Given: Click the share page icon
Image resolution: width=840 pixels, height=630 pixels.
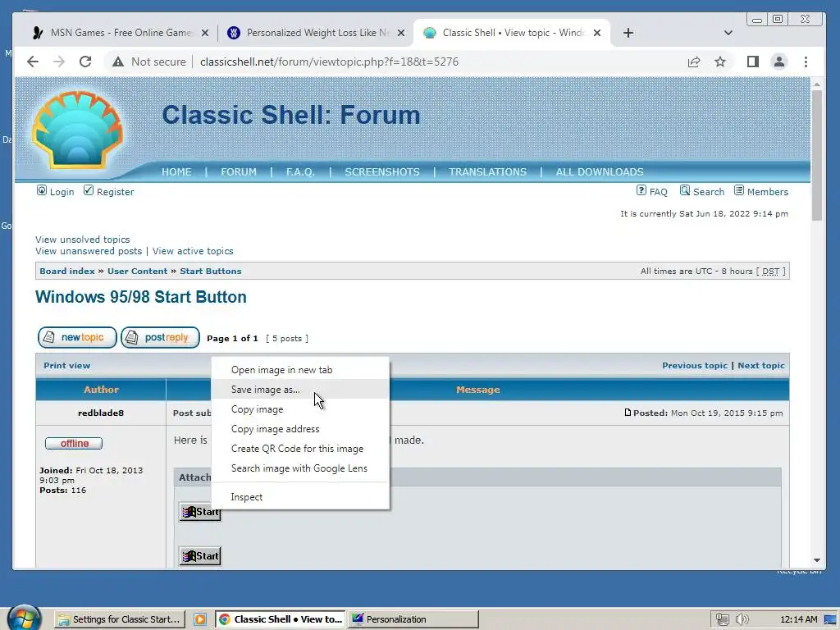Looking at the screenshot, I should 694,62.
